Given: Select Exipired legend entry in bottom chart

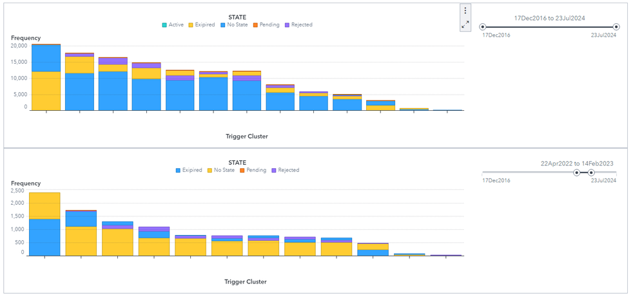Looking at the screenshot, I should pos(188,170).
